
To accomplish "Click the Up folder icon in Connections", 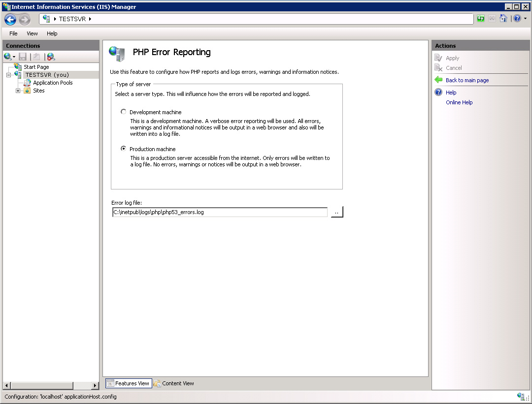I will click(36, 57).
